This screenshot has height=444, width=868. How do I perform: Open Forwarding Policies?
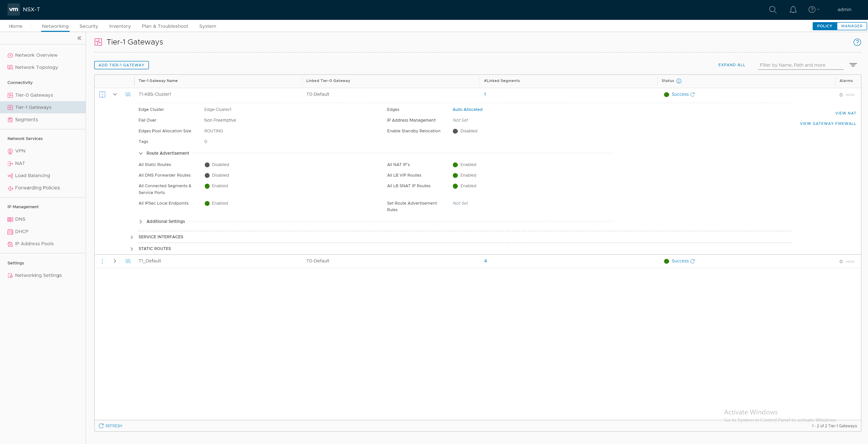38,188
